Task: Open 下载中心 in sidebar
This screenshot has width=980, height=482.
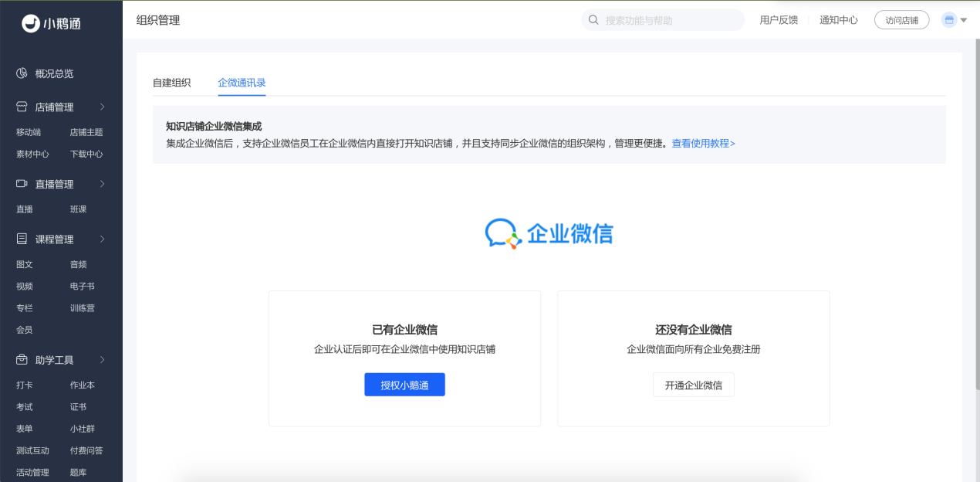Action: point(86,154)
